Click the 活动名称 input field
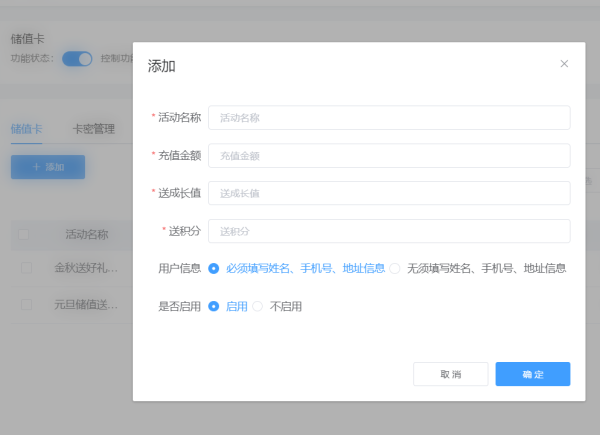The height and width of the screenshot is (435, 600). (x=389, y=118)
